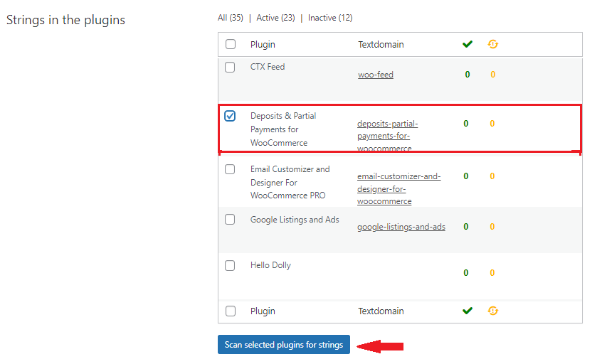The image size is (607, 364).
Task: Click the CTX Feed plugin name
Action: (268, 67)
